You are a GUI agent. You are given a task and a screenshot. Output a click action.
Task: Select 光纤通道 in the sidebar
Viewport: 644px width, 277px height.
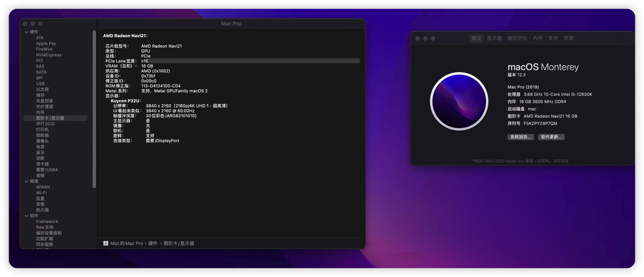pyautogui.click(x=44, y=107)
